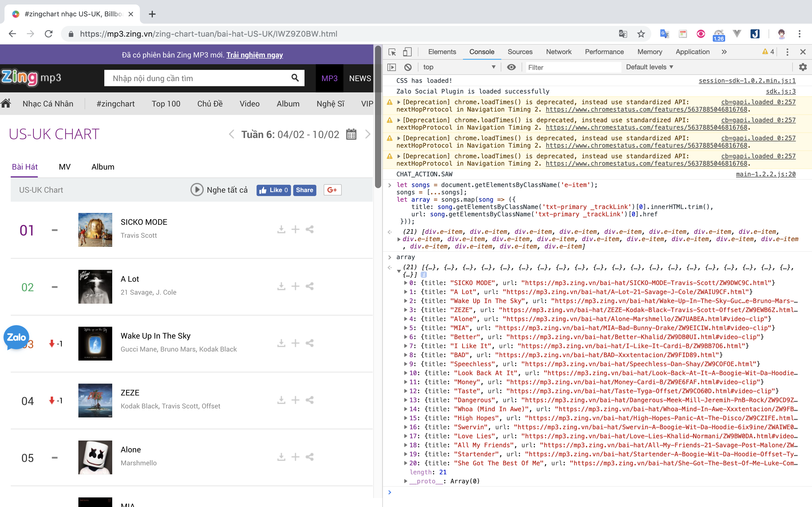Click the clear console icon
The image size is (812, 507).
(408, 67)
